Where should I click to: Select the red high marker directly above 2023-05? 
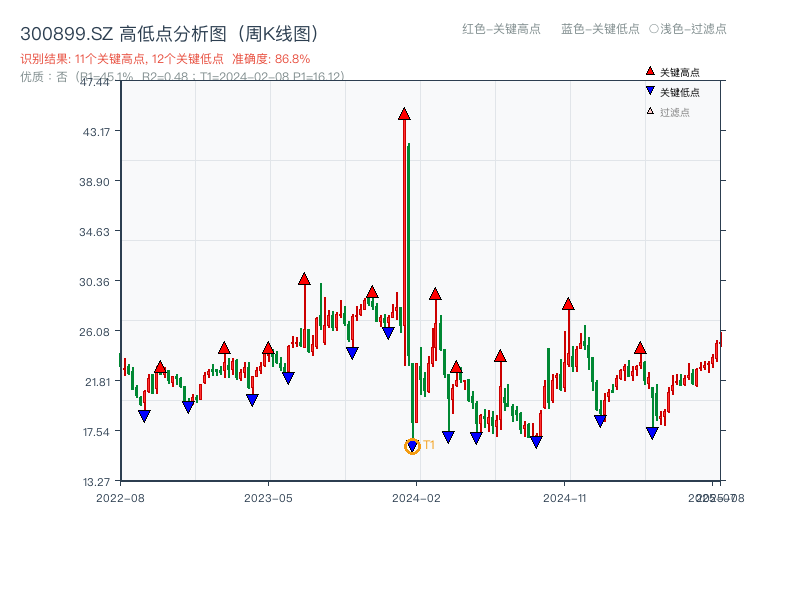coord(268,348)
